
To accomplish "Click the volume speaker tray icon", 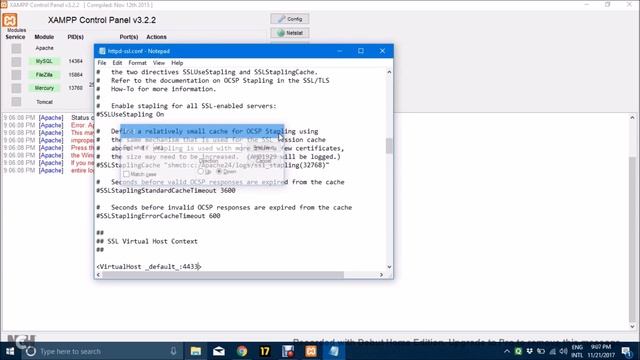I will (564, 351).
